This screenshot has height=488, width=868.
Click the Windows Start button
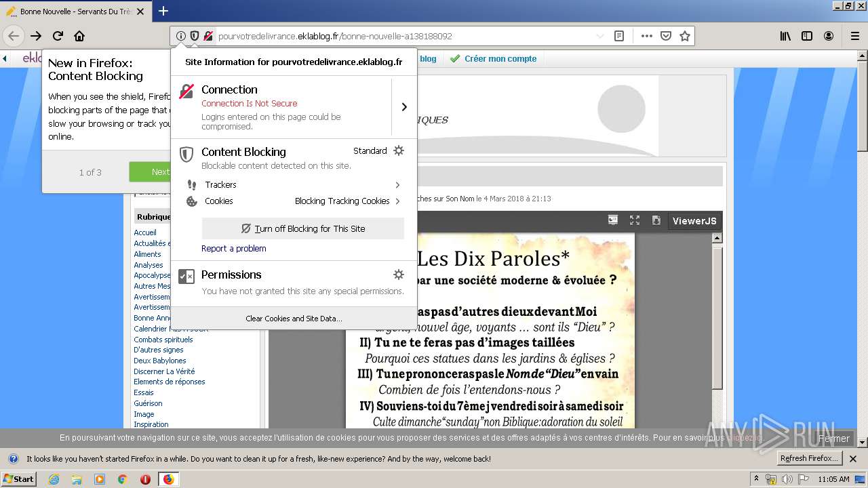pos(18,479)
